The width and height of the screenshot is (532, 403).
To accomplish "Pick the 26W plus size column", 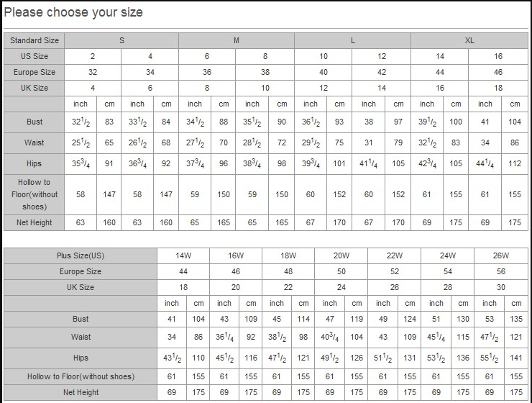I will tap(501, 255).
